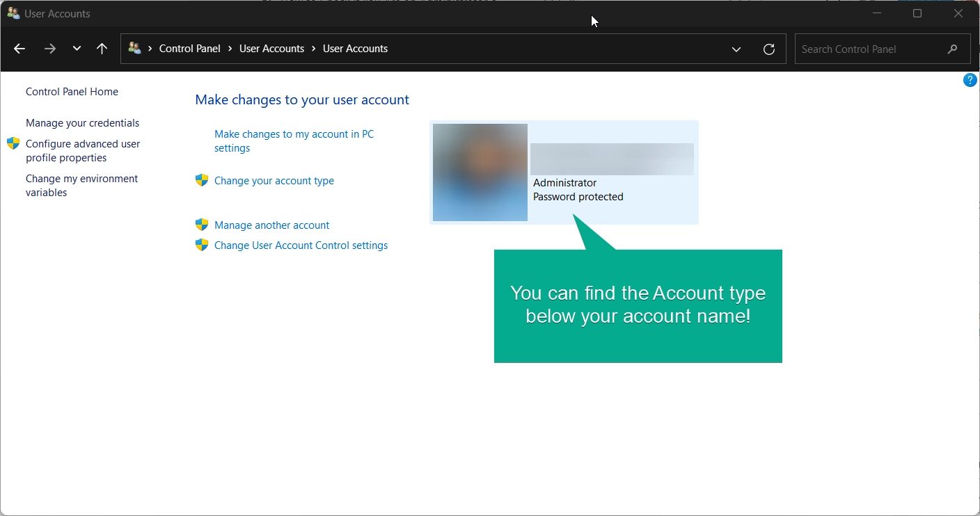Refresh the User Accounts page
The image size is (980, 516).
pos(769,49)
